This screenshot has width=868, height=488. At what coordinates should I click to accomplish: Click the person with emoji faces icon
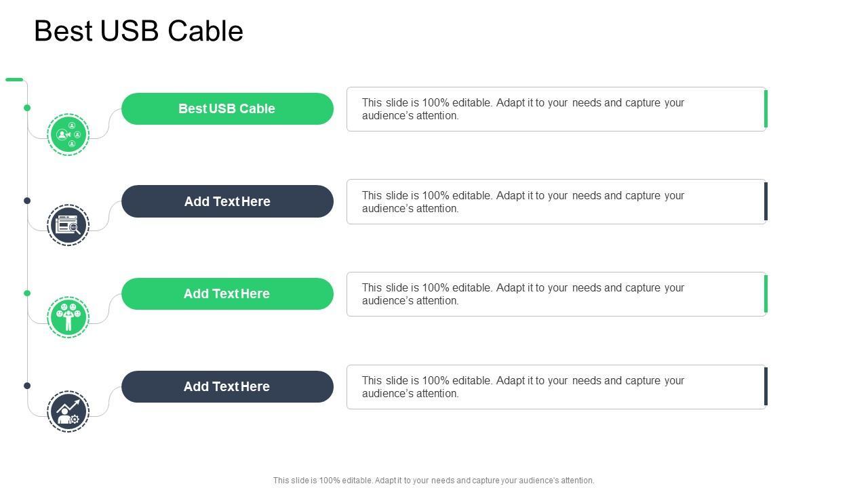pos(68,317)
